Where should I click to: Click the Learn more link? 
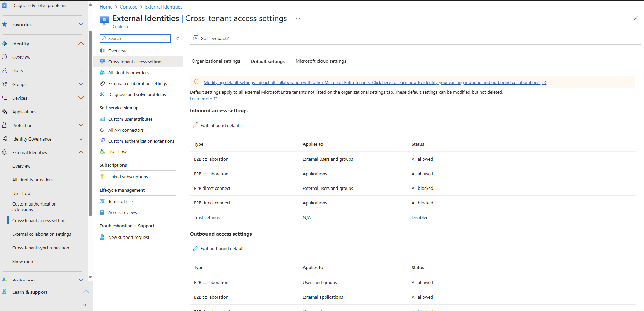click(x=201, y=99)
